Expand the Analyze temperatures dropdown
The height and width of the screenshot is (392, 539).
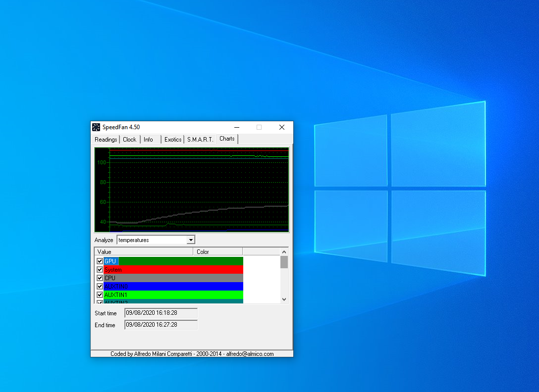(x=191, y=240)
